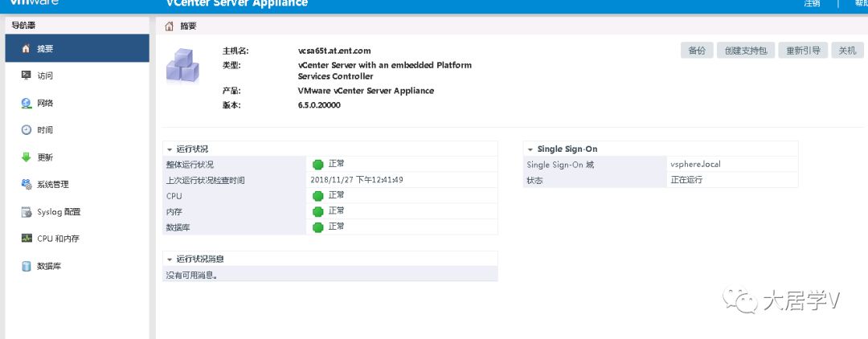Open the 摘要 navigation item
The width and height of the screenshot is (868, 339).
[x=77, y=48]
